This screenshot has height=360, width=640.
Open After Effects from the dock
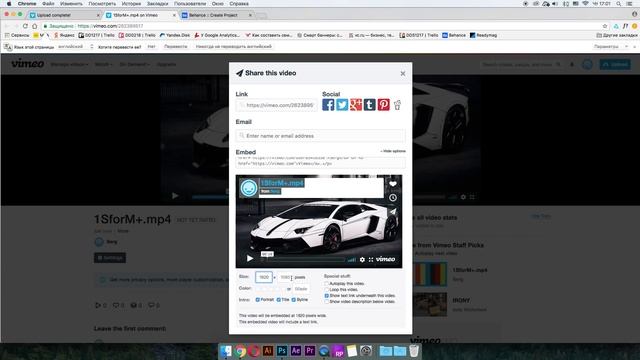click(296, 351)
